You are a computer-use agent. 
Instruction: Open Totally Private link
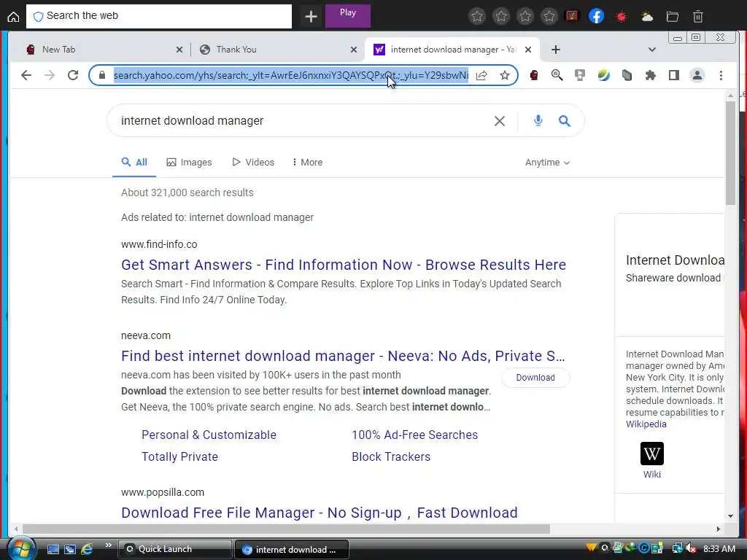pos(179,456)
